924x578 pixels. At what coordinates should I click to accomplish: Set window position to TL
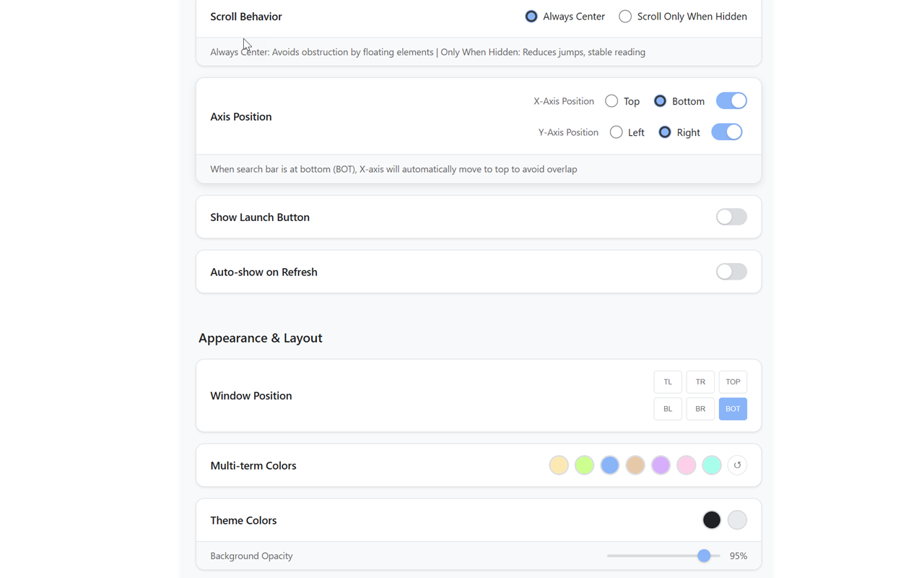pos(668,382)
